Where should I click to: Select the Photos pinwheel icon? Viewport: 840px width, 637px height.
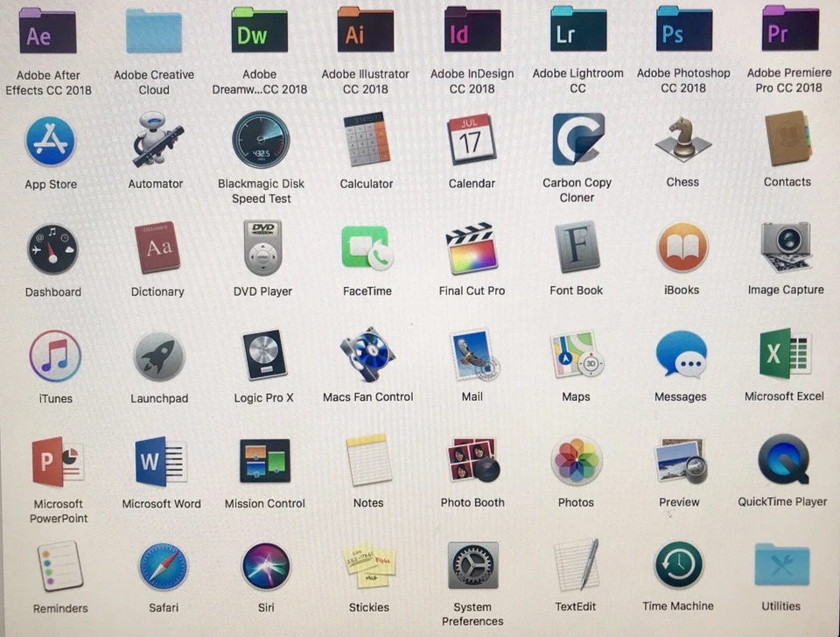click(x=577, y=461)
